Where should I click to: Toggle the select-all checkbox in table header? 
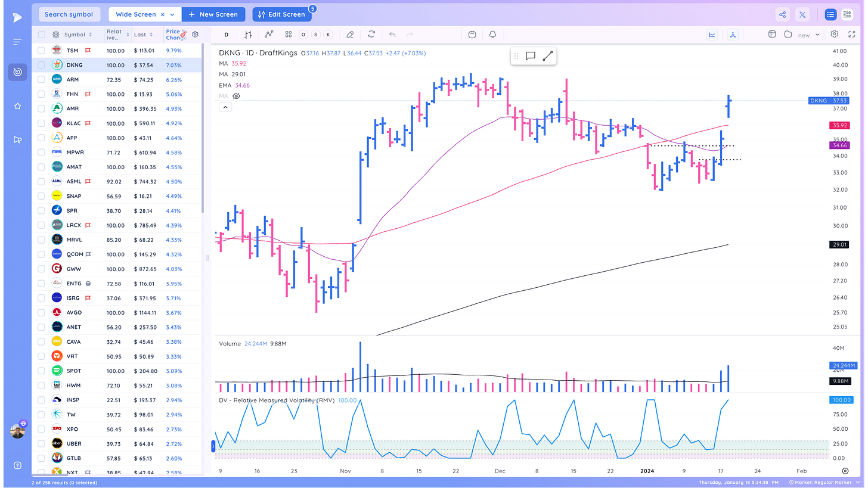tap(41, 35)
